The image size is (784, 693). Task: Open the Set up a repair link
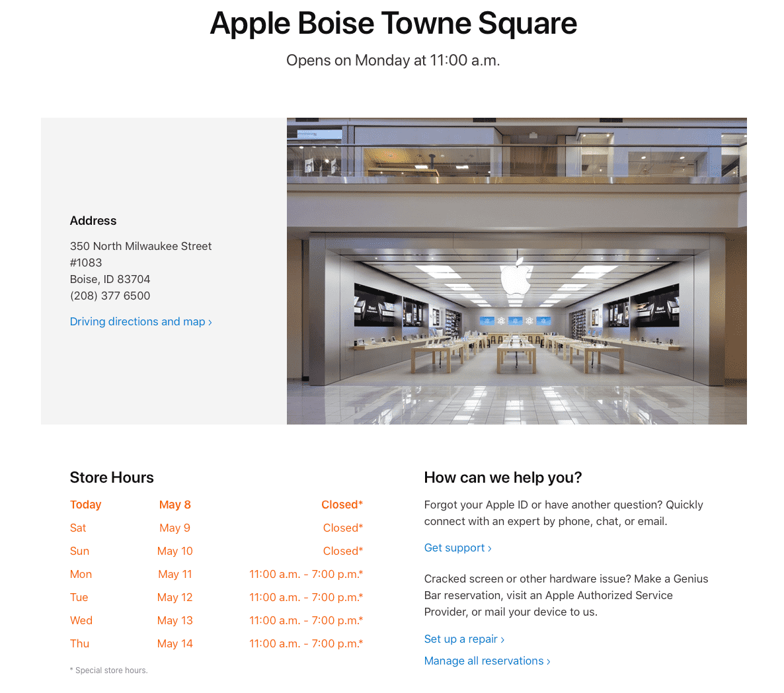[463, 639]
